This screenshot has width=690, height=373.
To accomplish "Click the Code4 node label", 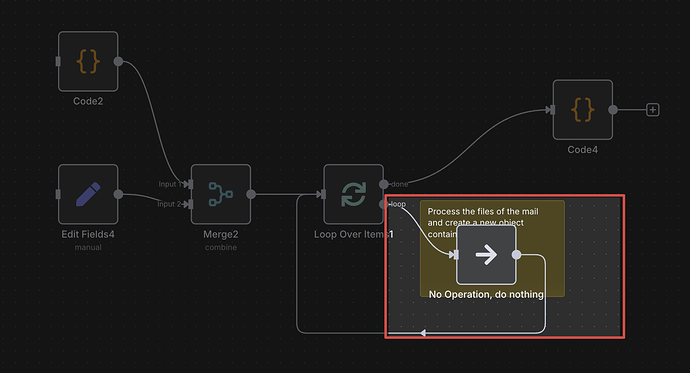I will click(x=583, y=150).
